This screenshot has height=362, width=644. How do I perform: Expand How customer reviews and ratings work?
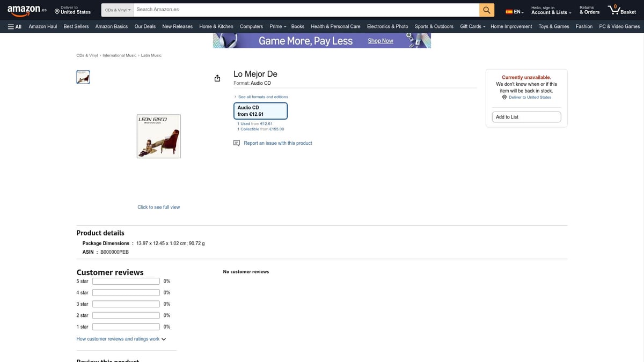(x=121, y=339)
